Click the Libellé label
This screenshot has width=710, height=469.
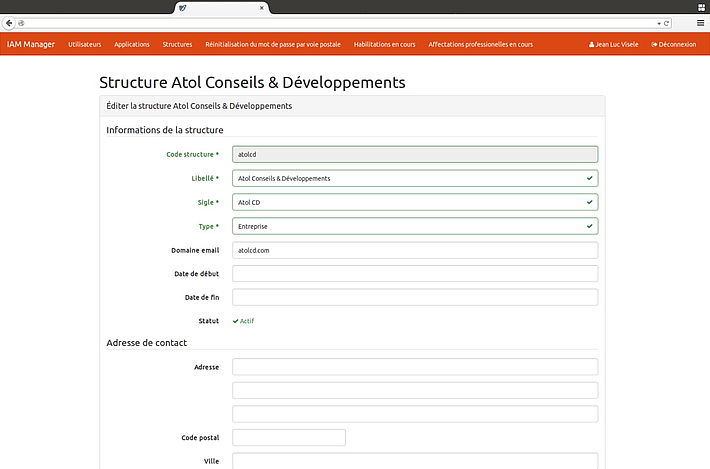(205, 178)
